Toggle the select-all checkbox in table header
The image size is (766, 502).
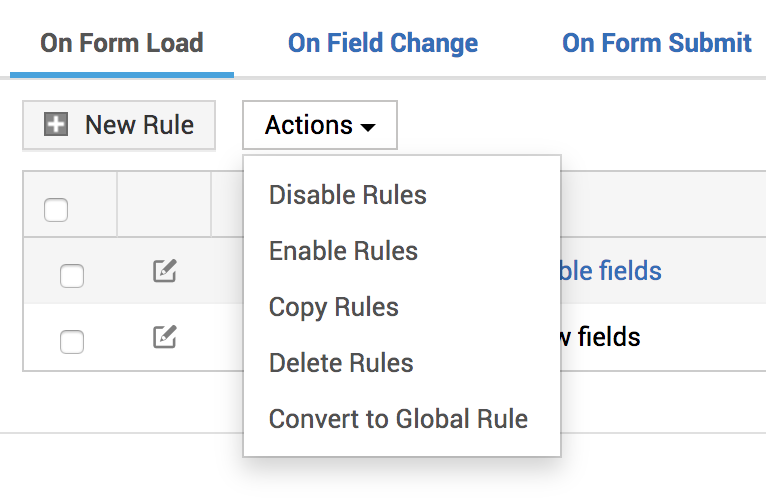(56, 210)
